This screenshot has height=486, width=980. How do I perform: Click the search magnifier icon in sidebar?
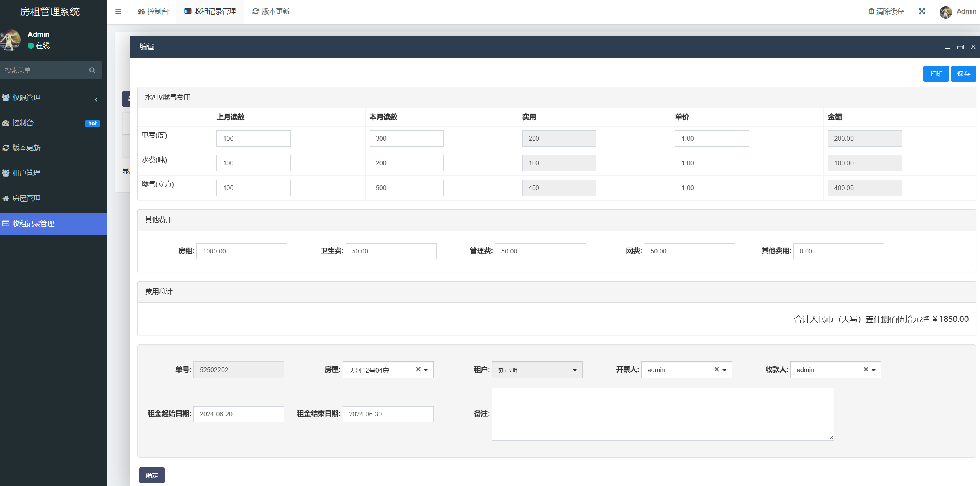pyautogui.click(x=92, y=70)
